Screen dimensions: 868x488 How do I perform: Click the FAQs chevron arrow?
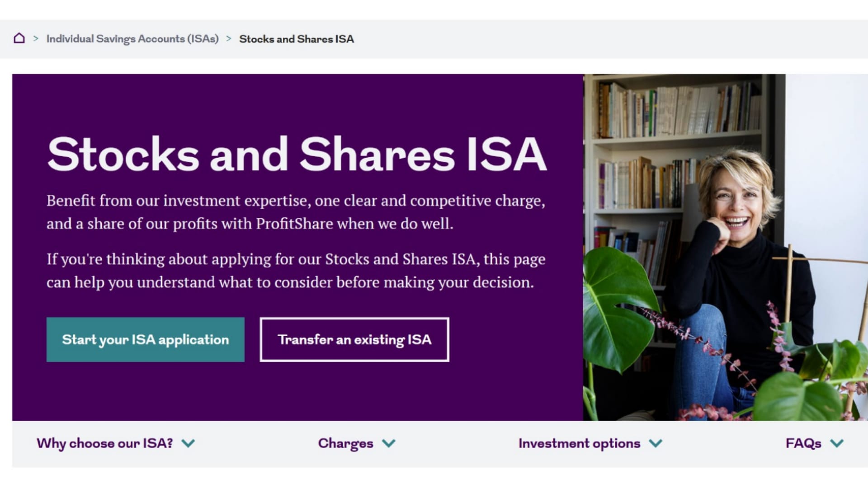click(836, 444)
